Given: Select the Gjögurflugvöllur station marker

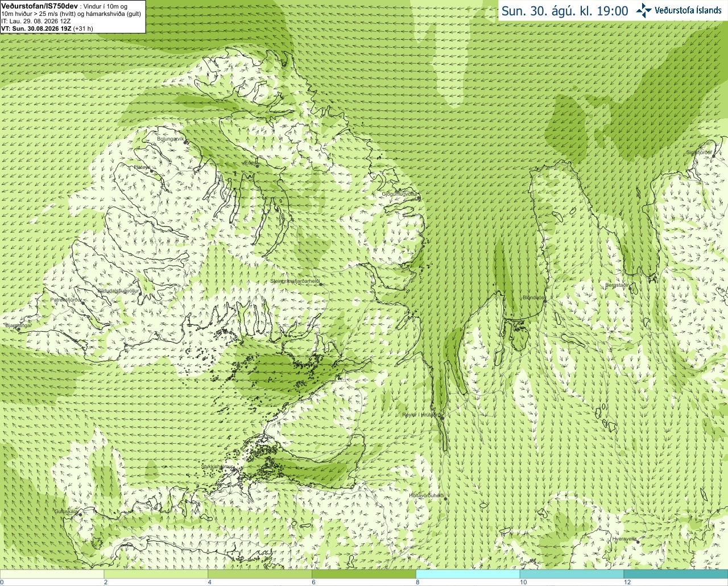Looking at the screenshot, I should (x=418, y=197).
